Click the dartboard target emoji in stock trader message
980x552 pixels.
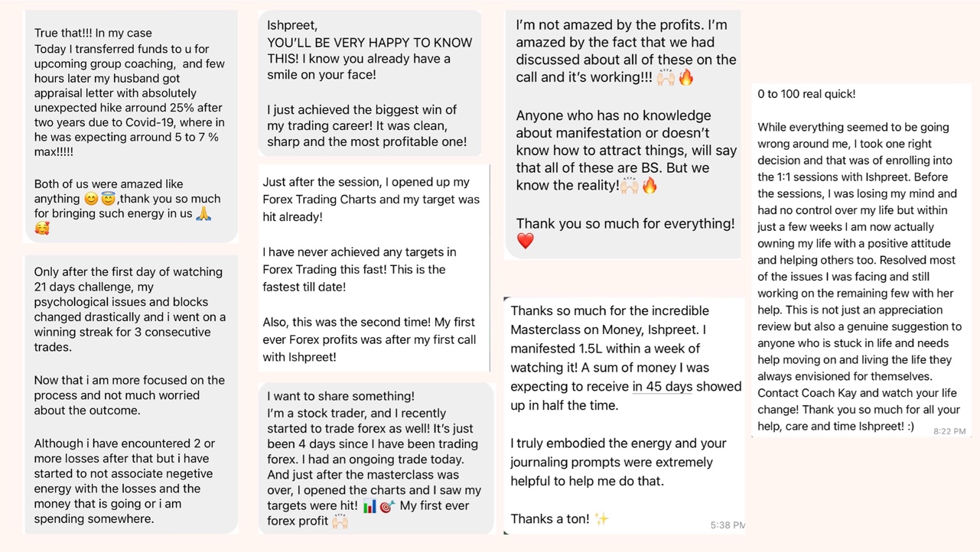pos(387,506)
